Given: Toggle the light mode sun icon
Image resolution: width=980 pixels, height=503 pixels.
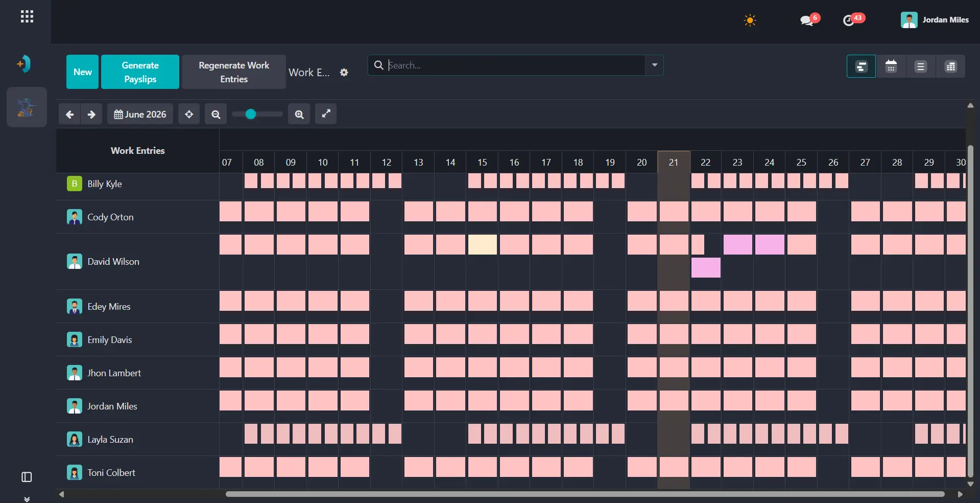Looking at the screenshot, I should [750, 20].
